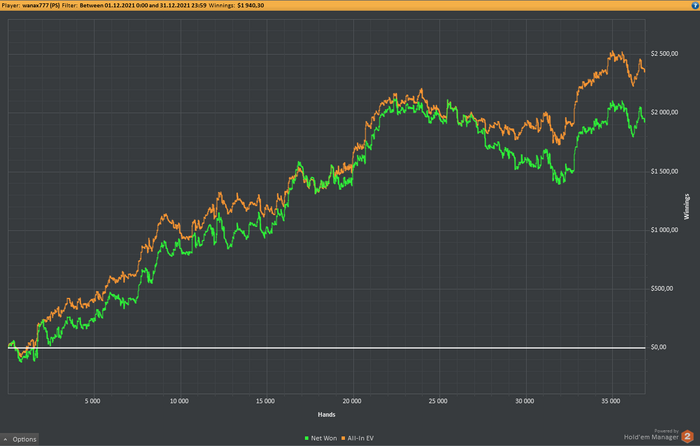This screenshot has height=446, width=700.
Task: Click the Hands axis title below the chart
Action: click(x=326, y=415)
